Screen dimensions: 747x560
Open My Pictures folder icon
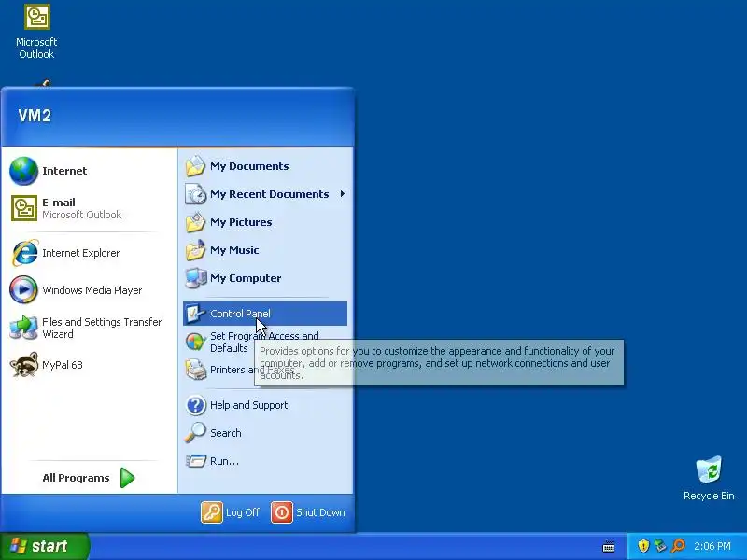(195, 222)
